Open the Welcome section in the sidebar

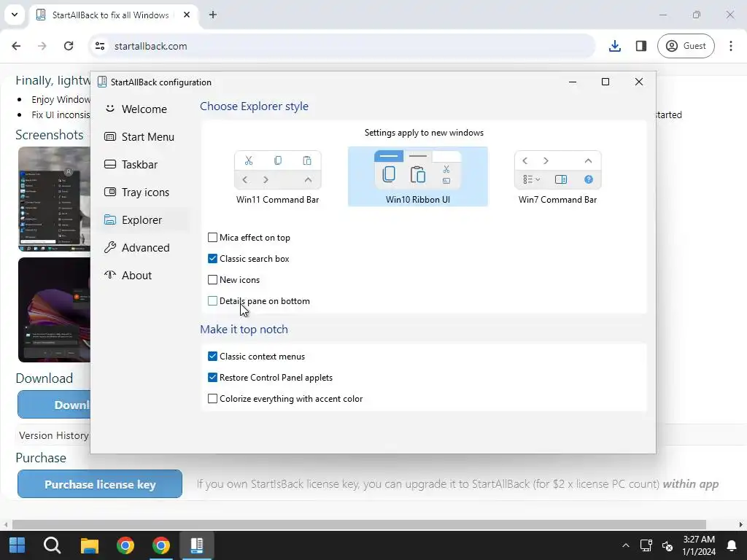144,109
